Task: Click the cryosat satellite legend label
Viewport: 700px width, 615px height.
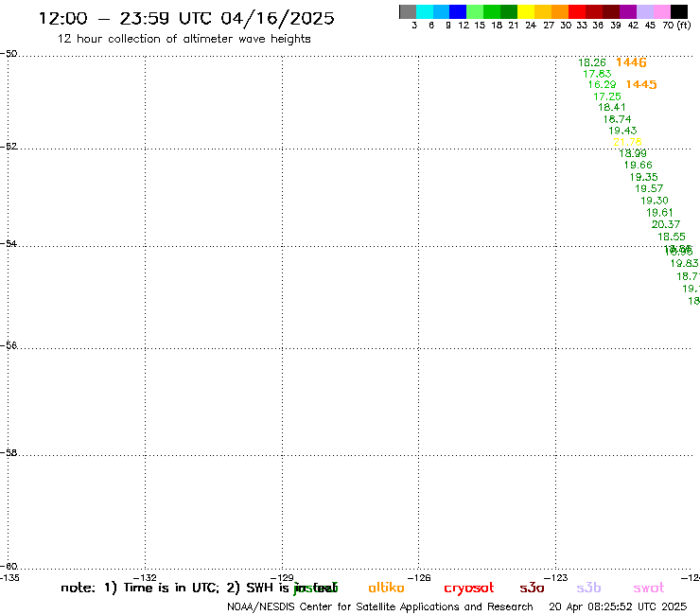Action: pos(469,589)
